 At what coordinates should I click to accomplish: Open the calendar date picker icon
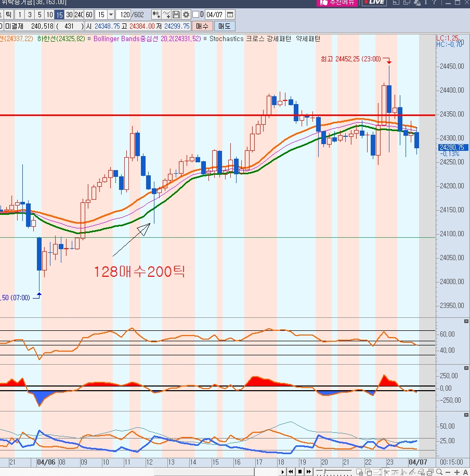[x=230, y=15]
